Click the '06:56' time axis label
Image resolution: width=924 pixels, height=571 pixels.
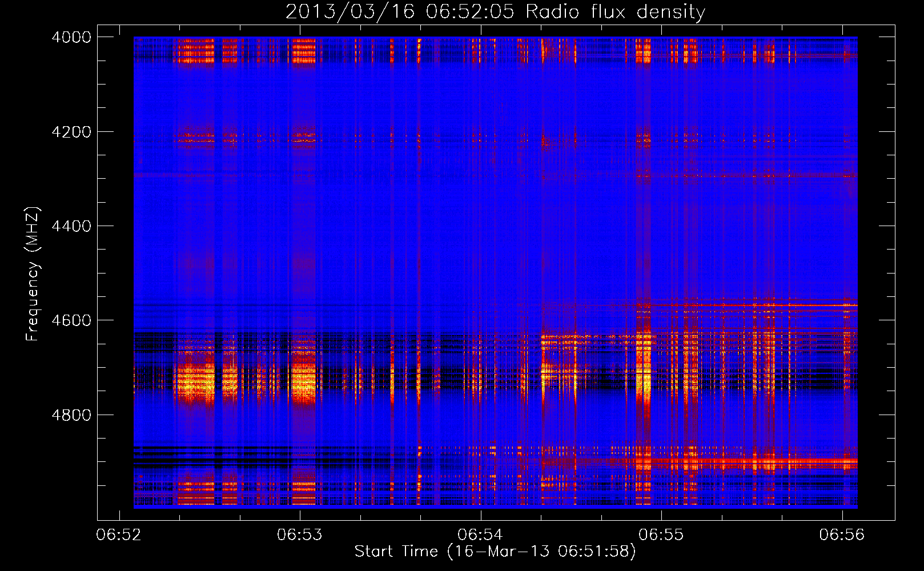pyautogui.click(x=842, y=535)
